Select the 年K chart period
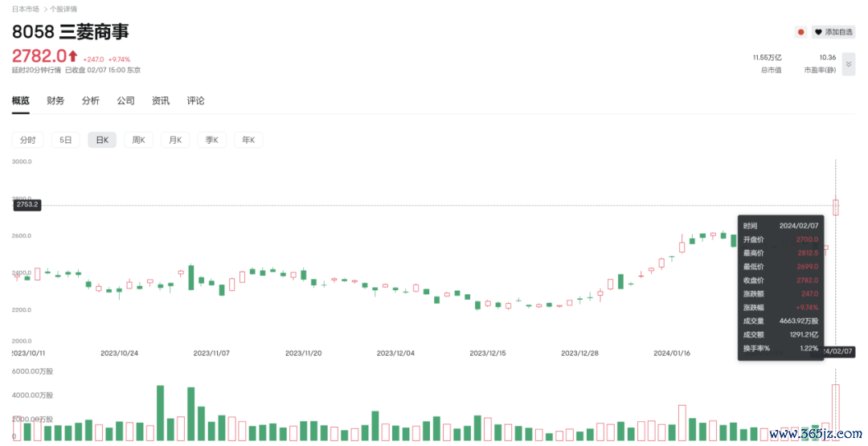This screenshot has width=868, height=446. click(x=248, y=140)
